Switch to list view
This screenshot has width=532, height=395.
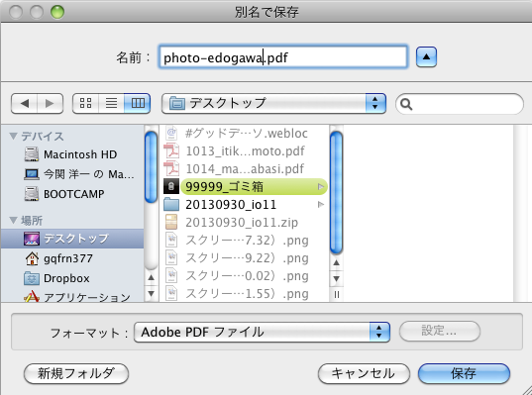coord(111,103)
